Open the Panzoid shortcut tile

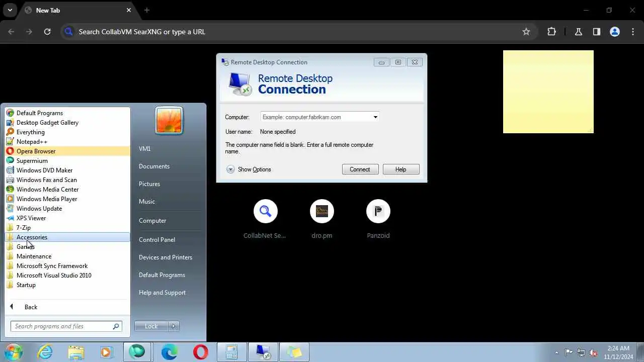point(378,220)
